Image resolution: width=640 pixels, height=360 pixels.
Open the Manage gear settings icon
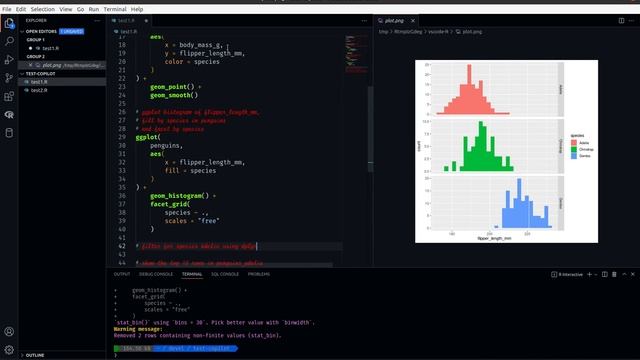(x=9, y=350)
